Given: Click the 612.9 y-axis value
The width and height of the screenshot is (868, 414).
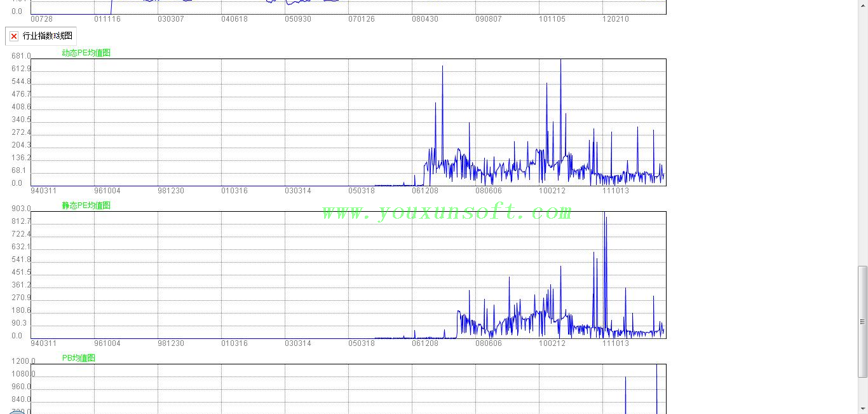Looking at the screenshot, I should coord(21,69).
